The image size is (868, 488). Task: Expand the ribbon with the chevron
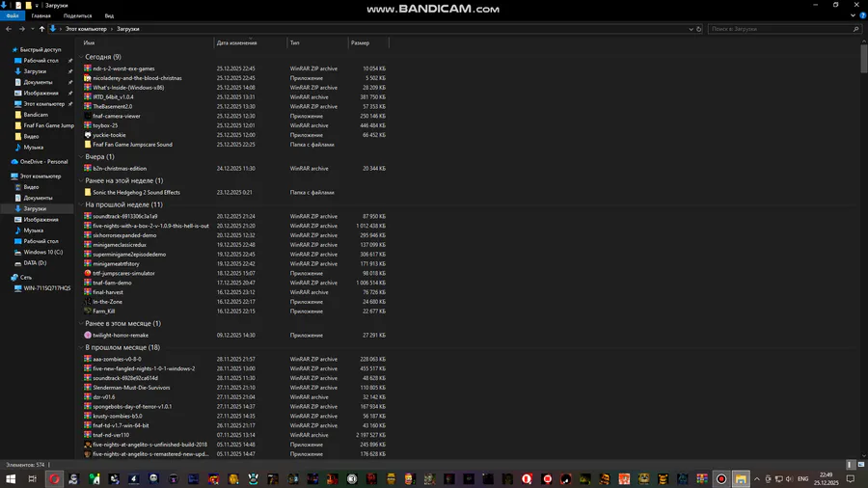(854, 15)
